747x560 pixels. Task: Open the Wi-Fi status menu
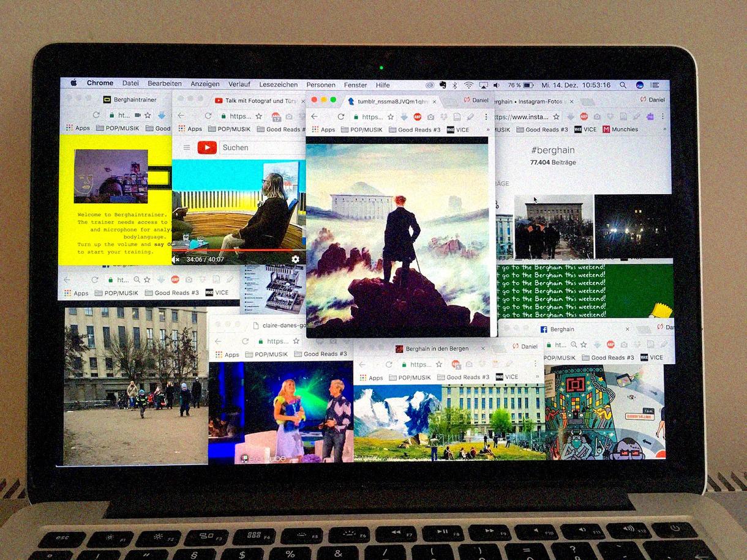tap(468, 85)
